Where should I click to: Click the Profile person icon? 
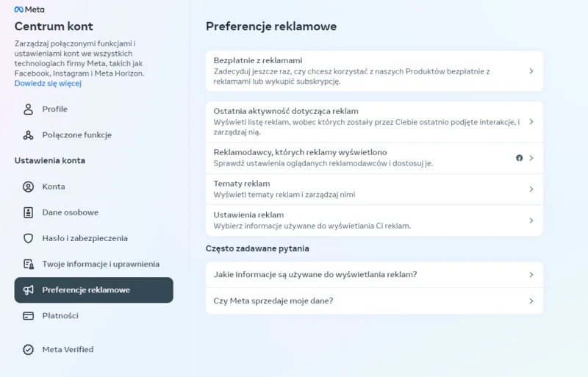[x=29, y=109]
